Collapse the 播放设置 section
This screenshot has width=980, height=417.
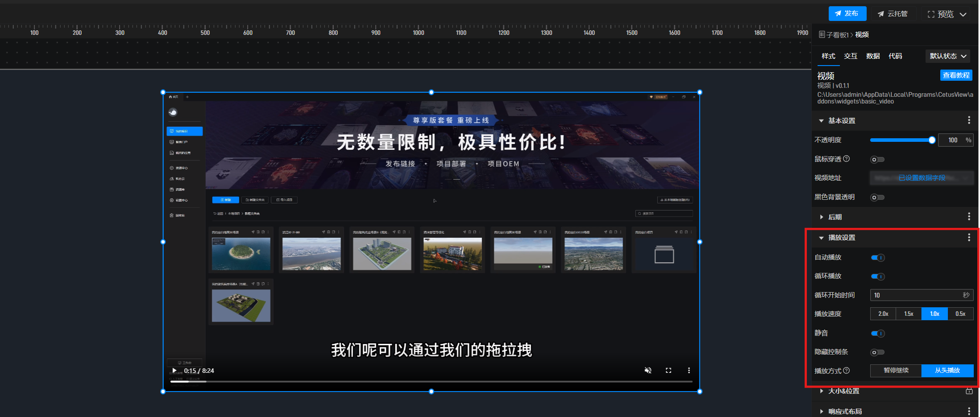[x=822, y=238]
